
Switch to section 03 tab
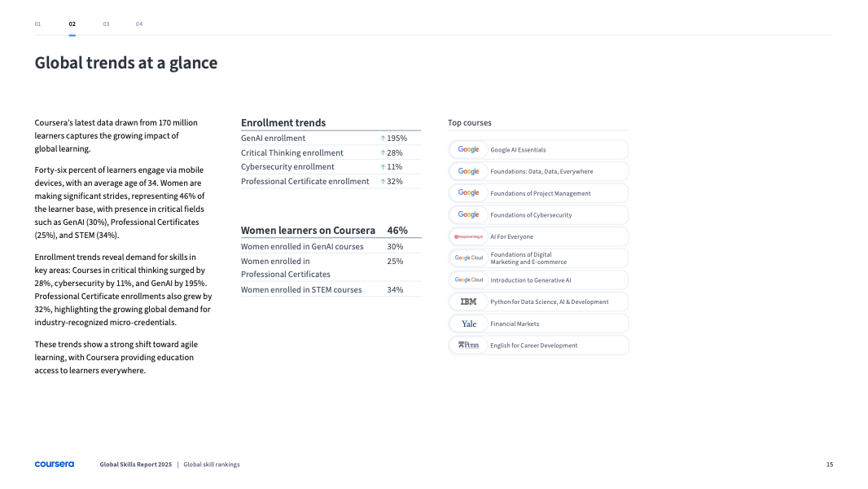click(106, 24)
